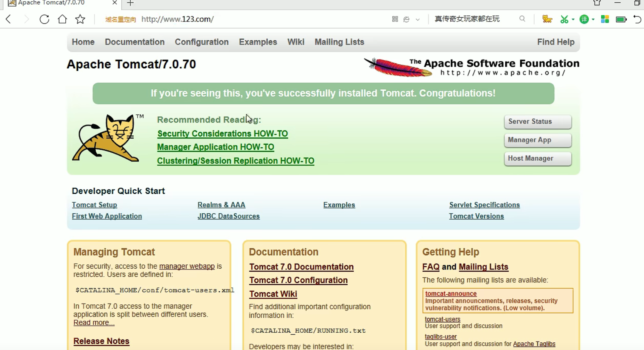Click the domain redirect label in address bar
644x350 pixels.
(x=121, y=20)
